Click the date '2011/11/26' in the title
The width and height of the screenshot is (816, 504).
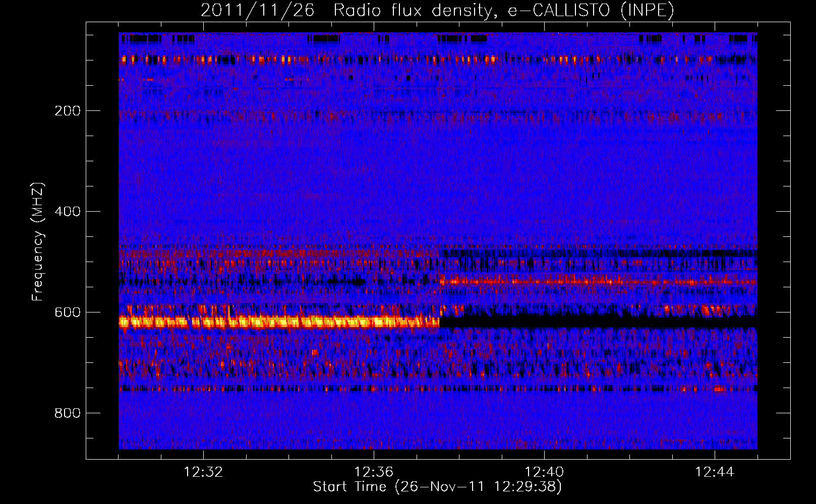257,10
